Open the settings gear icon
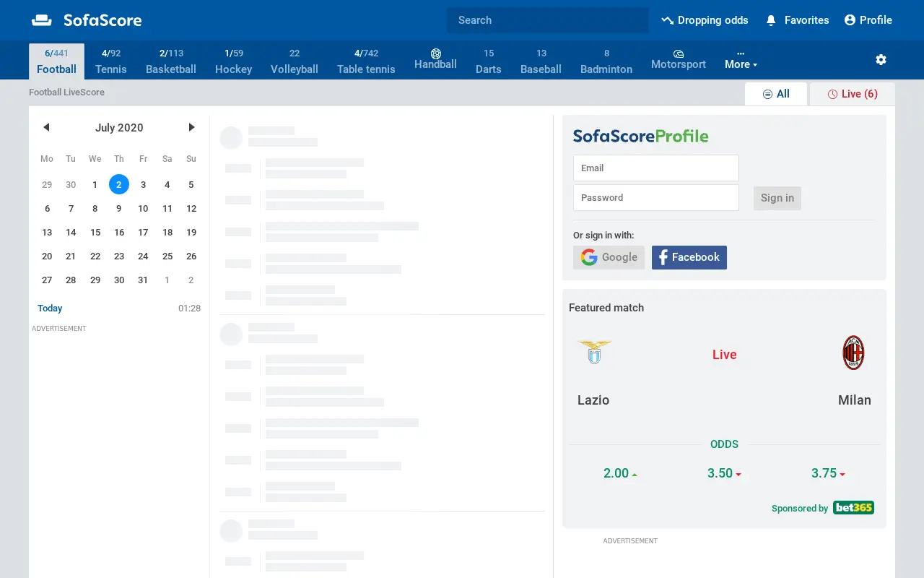924x578 pixels. [x=881, y=60]
